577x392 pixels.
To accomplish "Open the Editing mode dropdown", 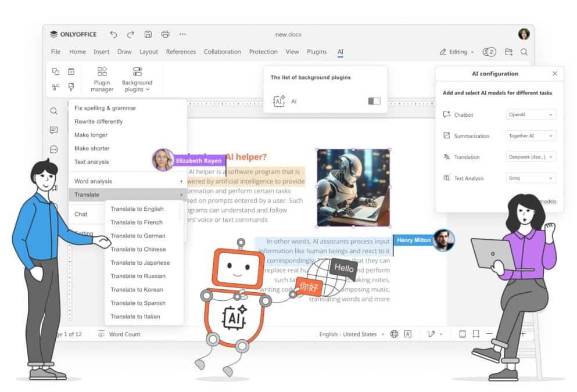I will coord(456,52).
